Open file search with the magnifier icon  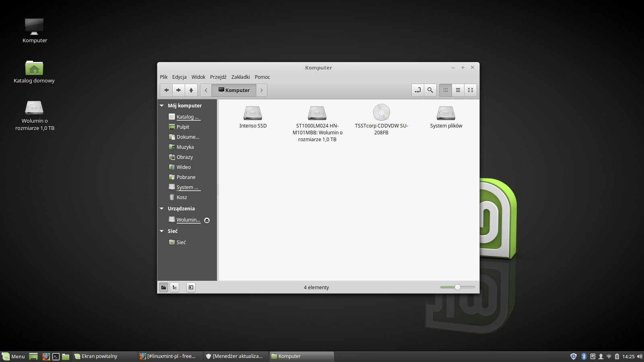[430, 90]
